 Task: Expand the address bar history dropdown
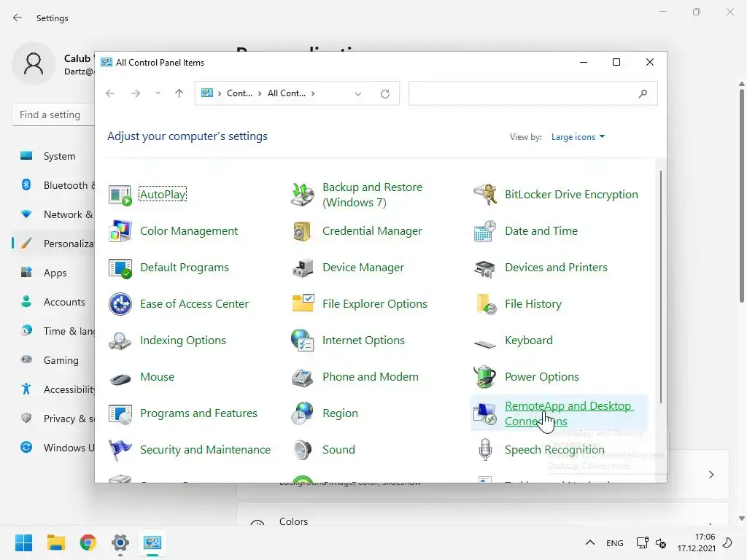click(357, 94)
